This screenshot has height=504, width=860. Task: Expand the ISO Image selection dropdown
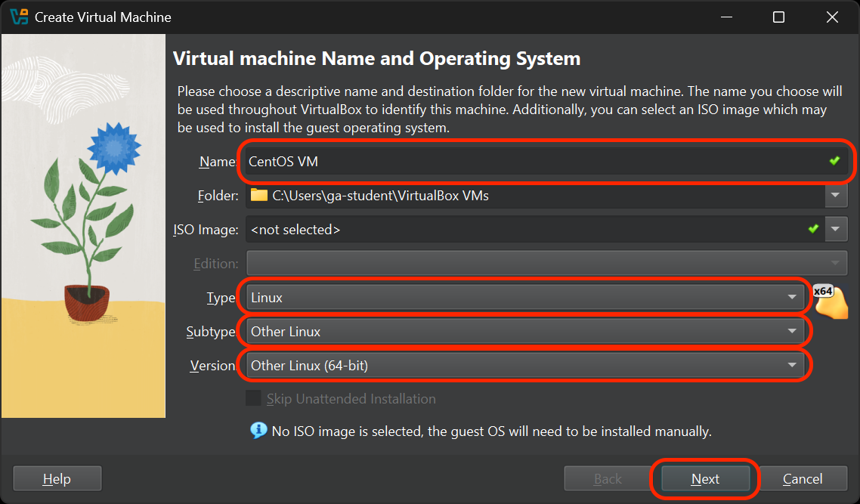836,229
